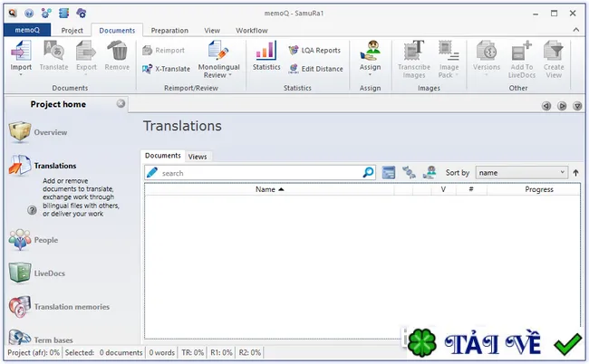Open LQA Reports
The image size is (589, 364).
[314, 51]
